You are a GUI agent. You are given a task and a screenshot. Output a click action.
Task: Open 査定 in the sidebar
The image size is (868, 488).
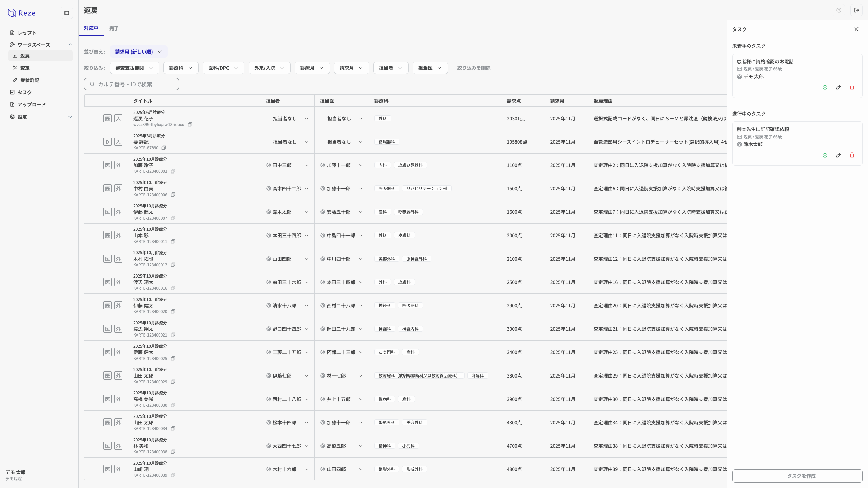(25, 68)
